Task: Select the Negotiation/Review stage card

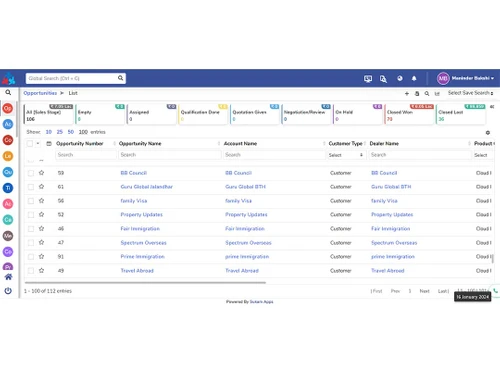Action: click(x=306, y=114)
